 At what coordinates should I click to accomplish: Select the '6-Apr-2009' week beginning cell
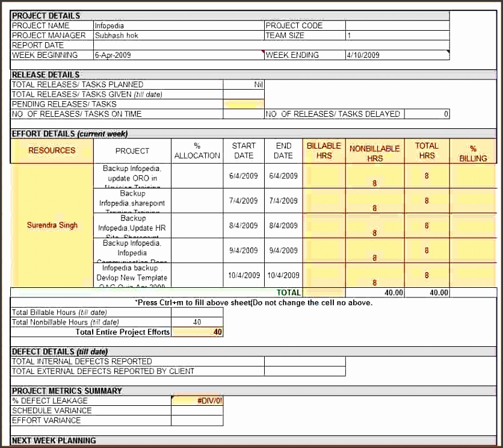point(179,55)
